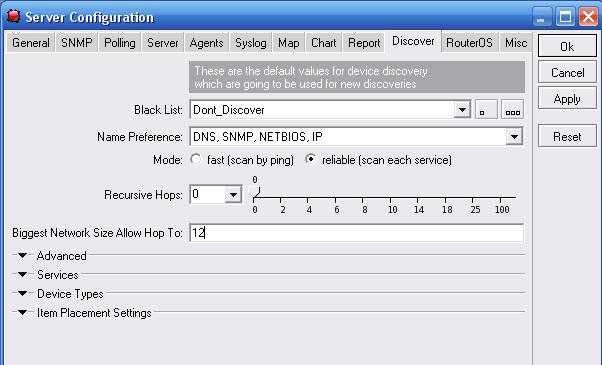602x365 pixels.
Task: Open the Name Preference dropdown
Action: [x=514, y=137]
